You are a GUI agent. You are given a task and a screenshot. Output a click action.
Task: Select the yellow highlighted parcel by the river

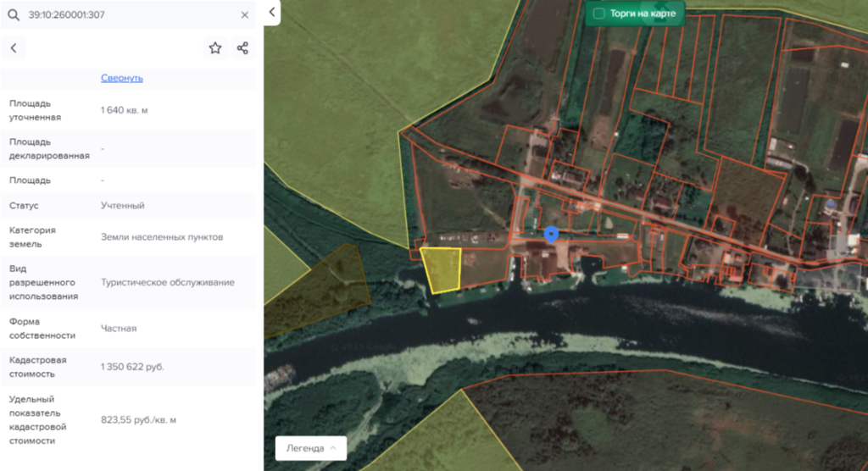pos(442,269)
